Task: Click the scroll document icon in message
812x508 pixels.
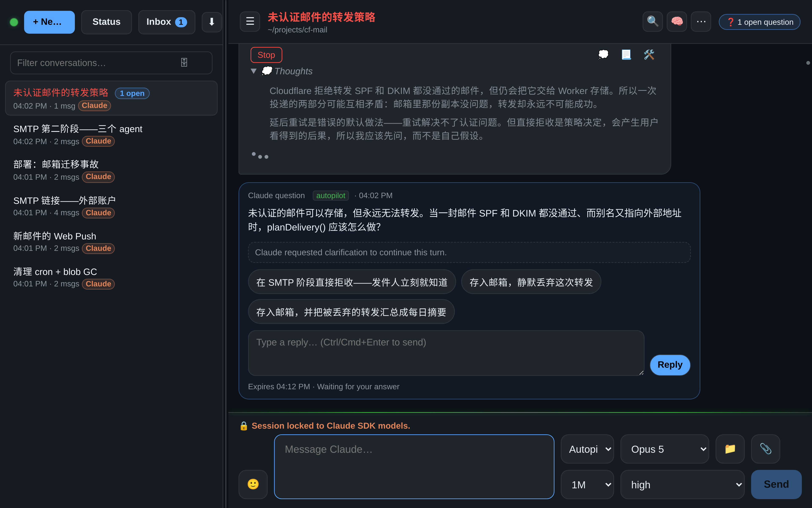Action: pyautogui.click(x=626, y=54)
